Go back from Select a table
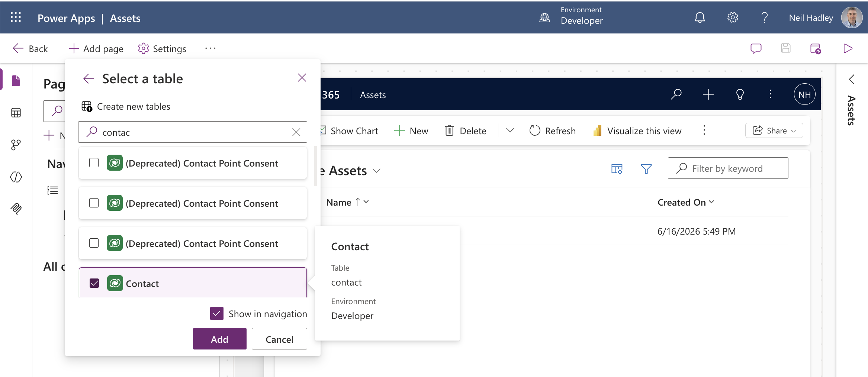 89,78
